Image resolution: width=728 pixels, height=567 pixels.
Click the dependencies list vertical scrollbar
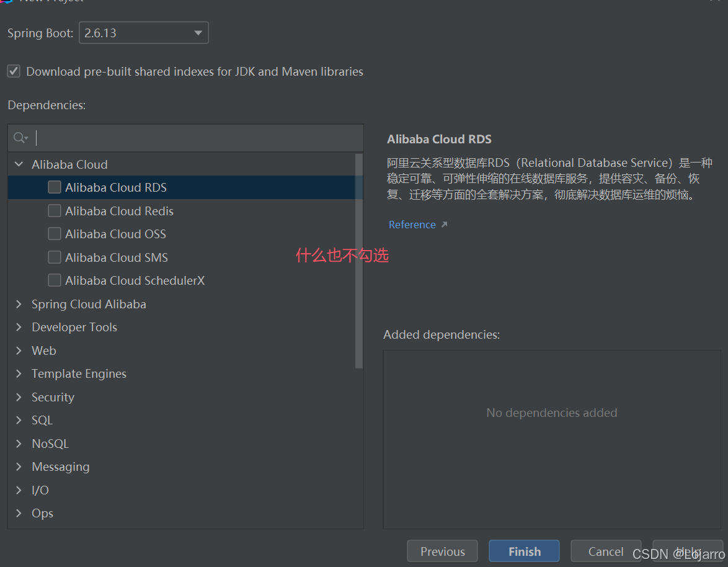[359, 261]
